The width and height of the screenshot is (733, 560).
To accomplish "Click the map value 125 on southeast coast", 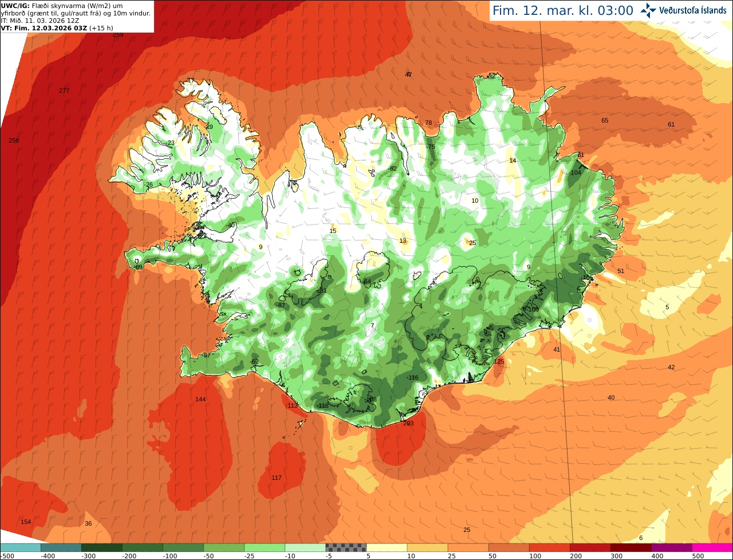I will [x=499, y=361].
